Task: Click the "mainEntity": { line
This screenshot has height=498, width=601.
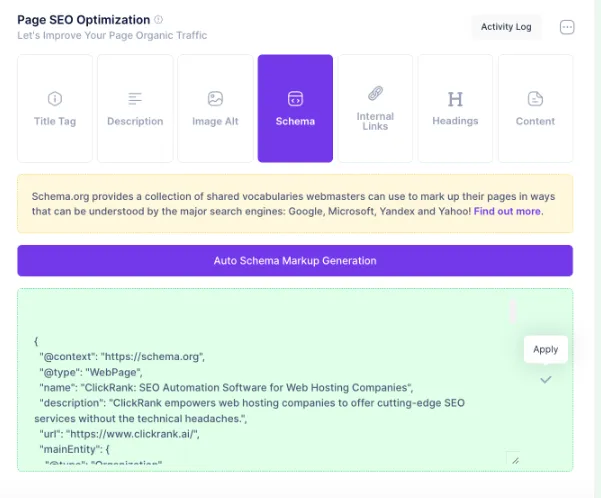Action: 75,449
